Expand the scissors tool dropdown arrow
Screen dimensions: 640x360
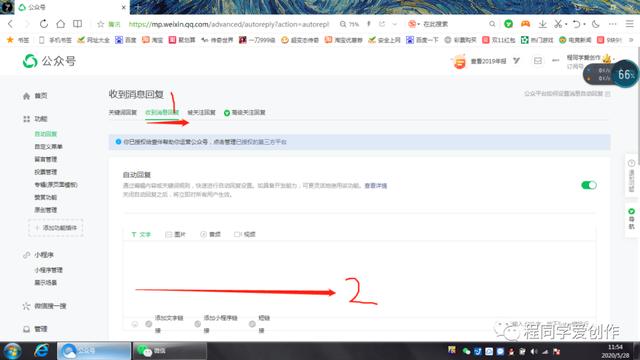pyautogui.click(x=566, y=24)
